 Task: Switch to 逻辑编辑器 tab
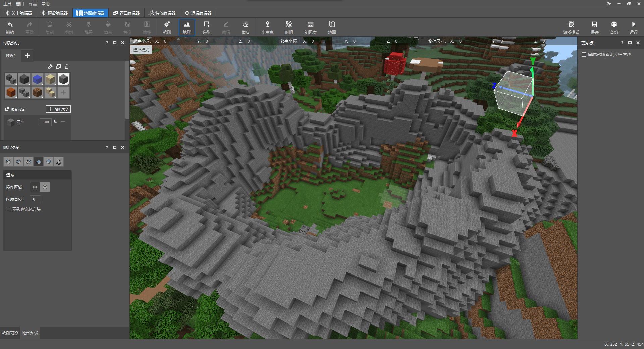198,13
